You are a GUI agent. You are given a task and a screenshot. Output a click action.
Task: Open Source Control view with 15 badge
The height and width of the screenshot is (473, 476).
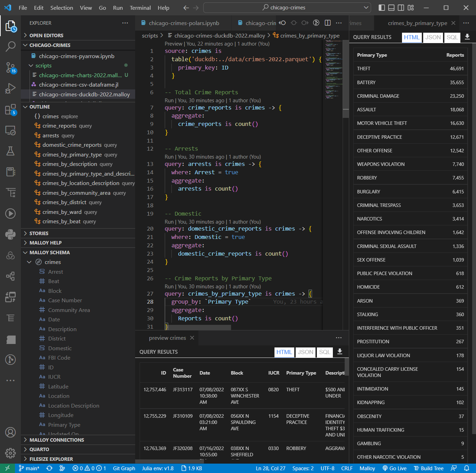(x=10, y=67)
